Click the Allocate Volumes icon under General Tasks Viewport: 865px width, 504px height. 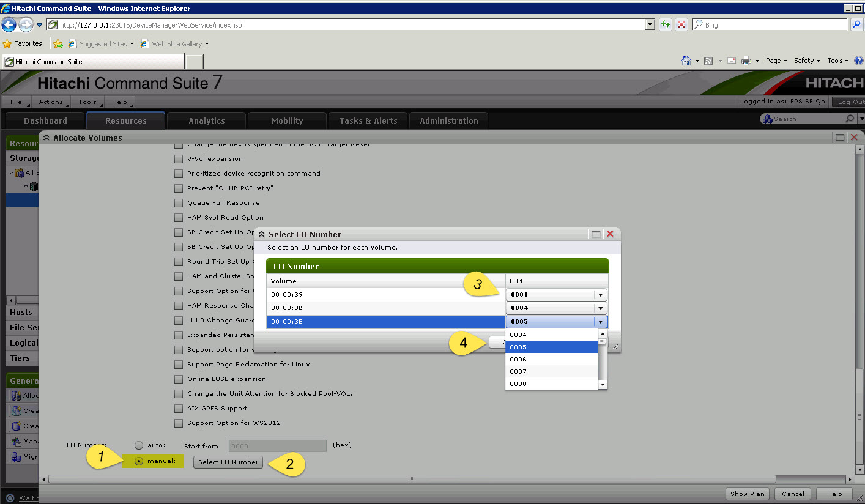click(16, 395)
